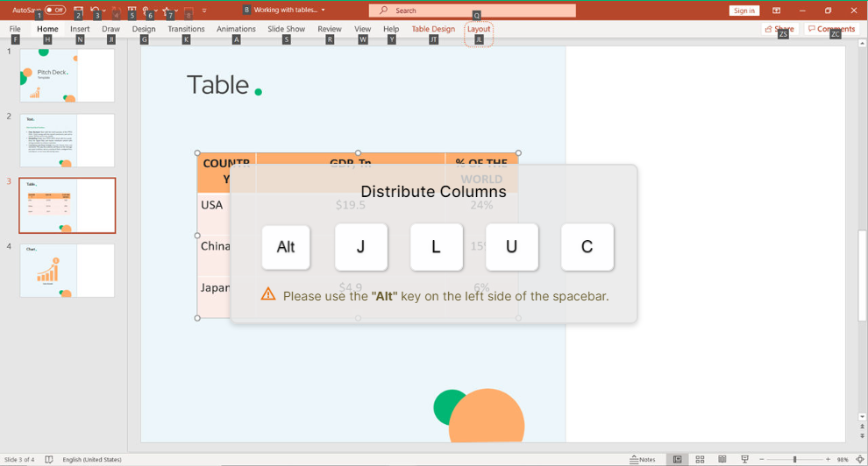
Task: Open the Animations ribbon tab
Action: (236, 29)
